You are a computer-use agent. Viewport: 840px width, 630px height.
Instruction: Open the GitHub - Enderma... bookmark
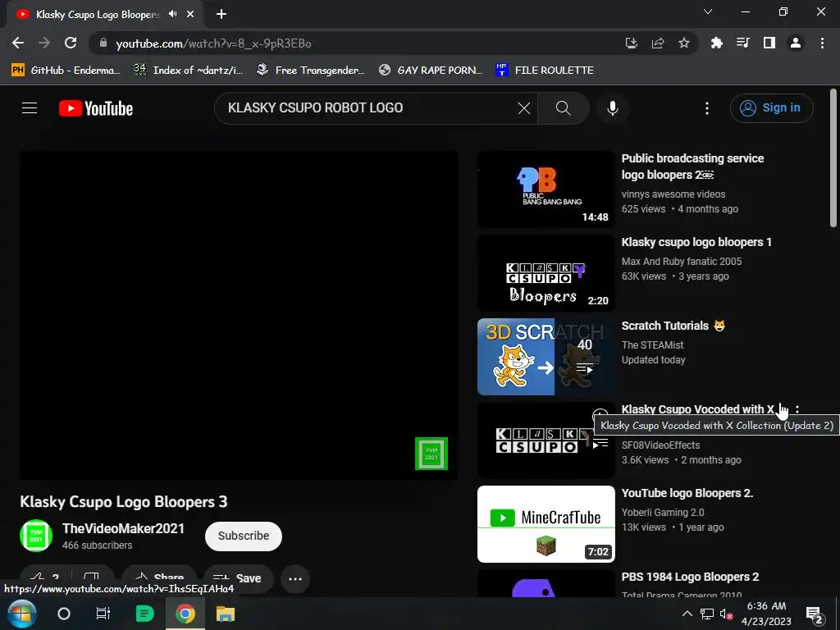[66, 71]
